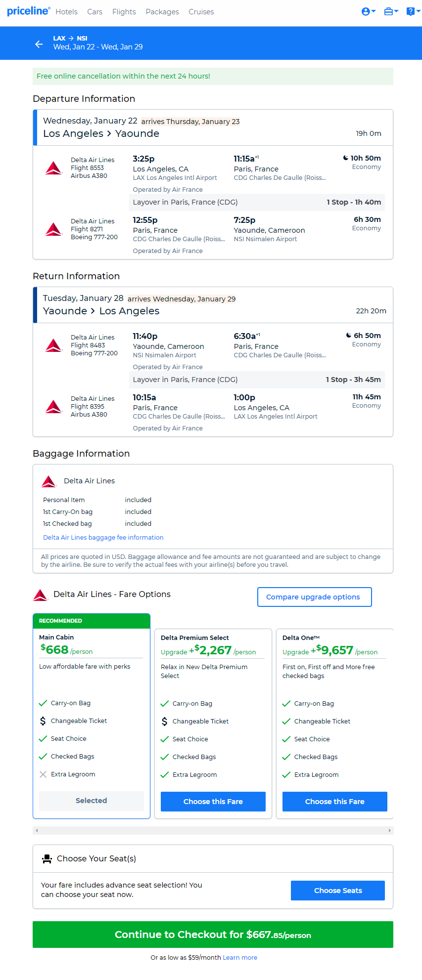Click the back arrow in the blue header
The width and height of the screenshot is (422, 980).
(x=39, y=44)
